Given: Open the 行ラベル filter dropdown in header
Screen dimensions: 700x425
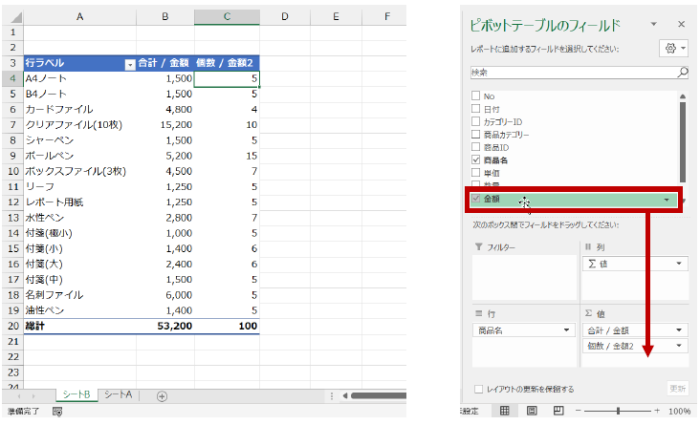Looking at the screenshot, I should pyautogui.click(x=129, y=64).
